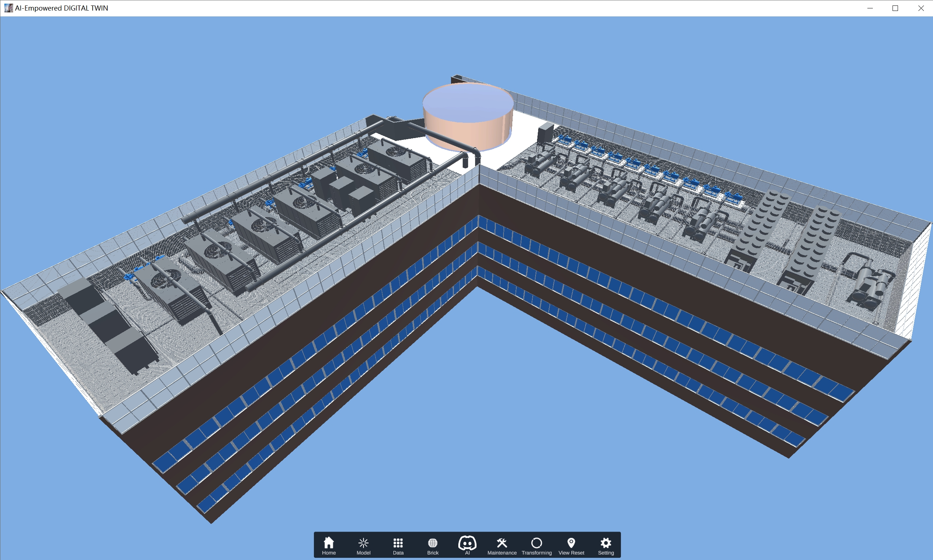Open the Maintenance tools icon

pyautogui.click(x=502, y=545)
